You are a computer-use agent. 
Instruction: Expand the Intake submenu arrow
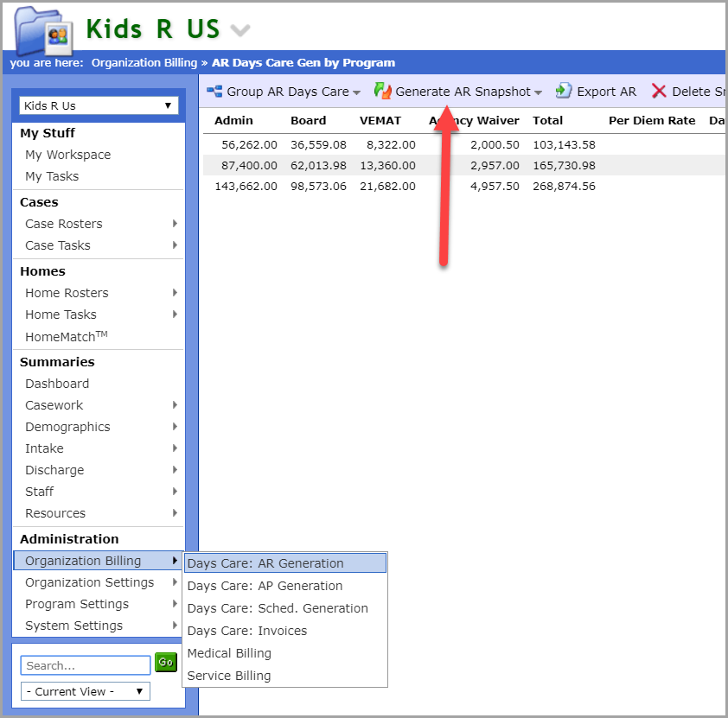[x=175, y=448]
